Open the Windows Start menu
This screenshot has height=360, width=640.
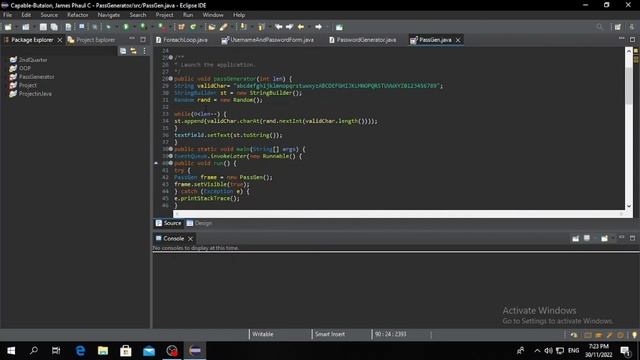11,351
